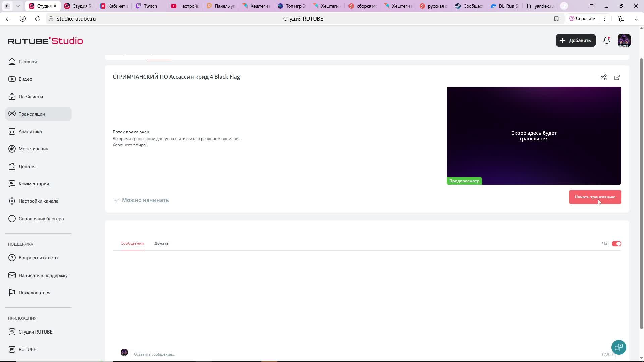Open the support chat floating icon
This screenshot has height=362, width=644.
(x=619, y=347)
